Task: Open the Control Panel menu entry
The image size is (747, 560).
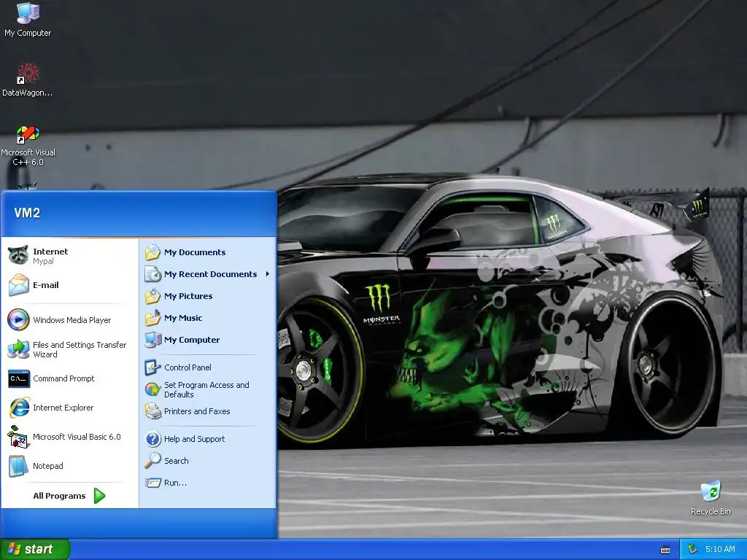Action: click(207, 367)
